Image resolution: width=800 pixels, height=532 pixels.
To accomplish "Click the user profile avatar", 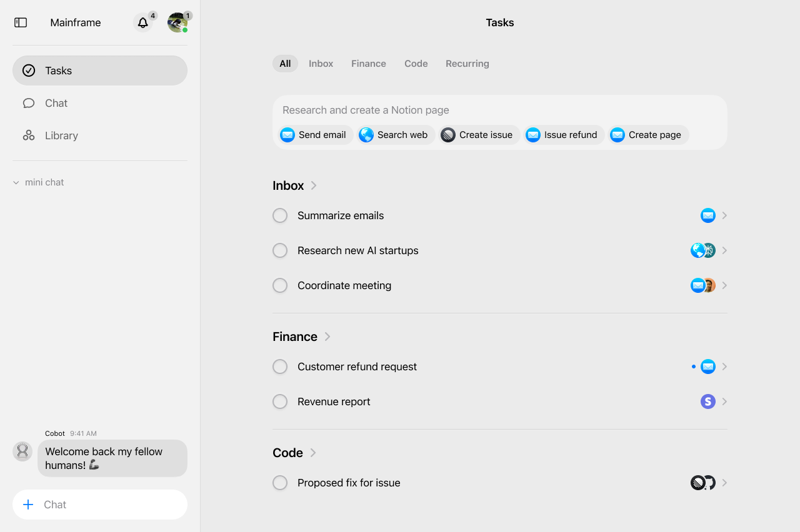I will pos(177,23).
